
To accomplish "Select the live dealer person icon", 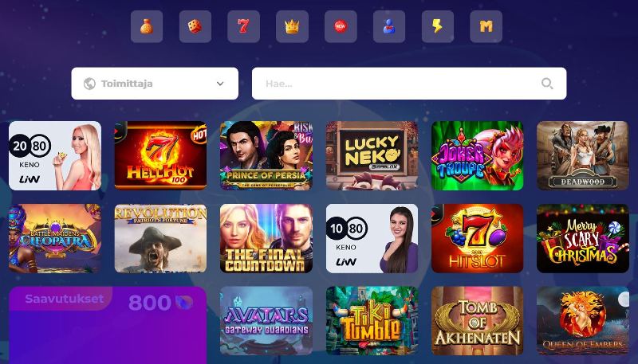I will [389, 27].
